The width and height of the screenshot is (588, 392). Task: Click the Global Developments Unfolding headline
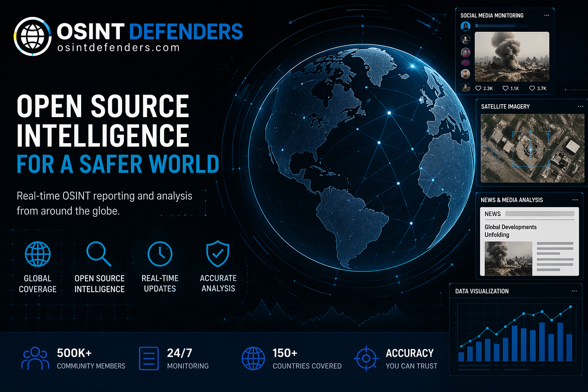510,230
